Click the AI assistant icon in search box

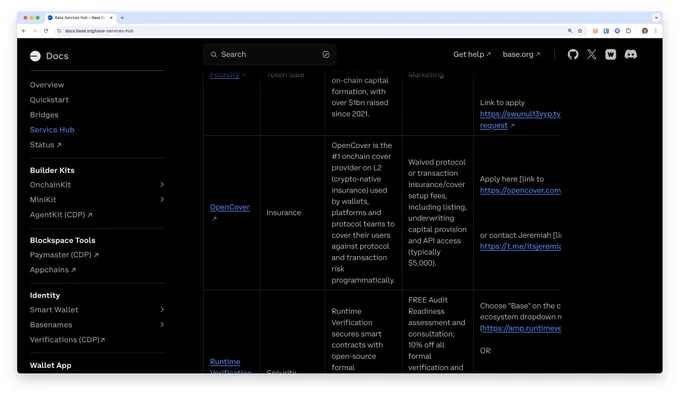pyautogui.click(x=326, y=55)
